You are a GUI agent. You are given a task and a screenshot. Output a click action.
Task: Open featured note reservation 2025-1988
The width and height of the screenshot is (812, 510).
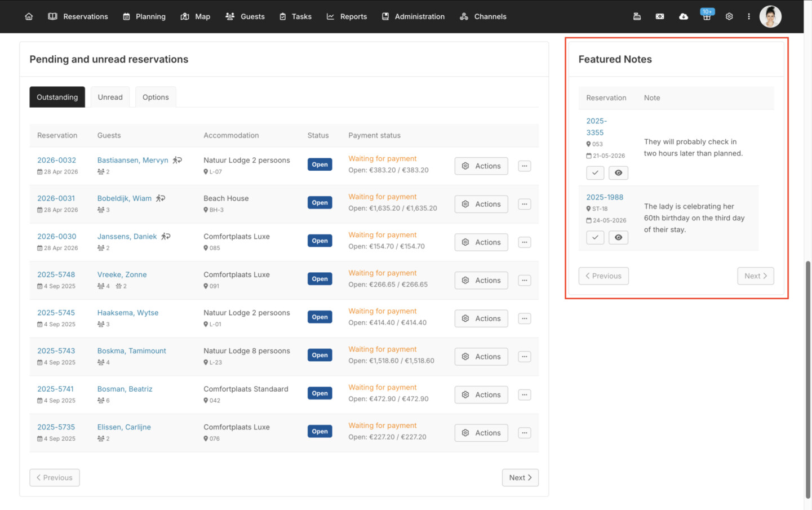(605, 197)
